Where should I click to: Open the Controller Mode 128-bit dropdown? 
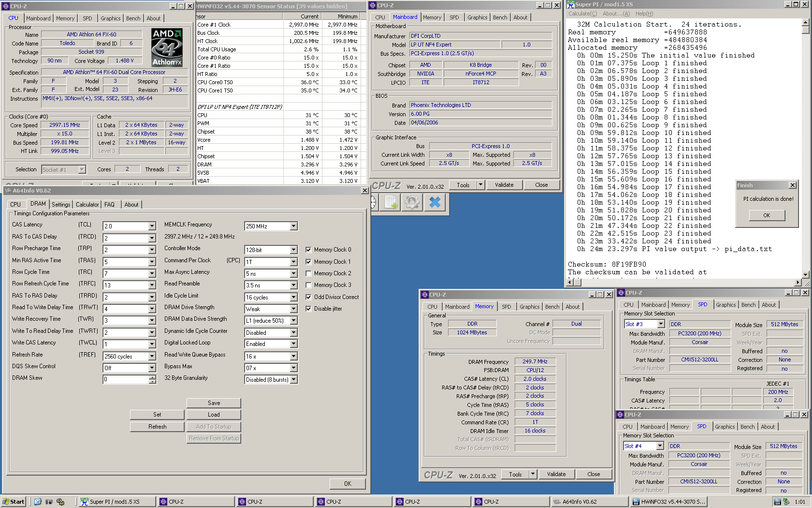[x=293, y=250]
